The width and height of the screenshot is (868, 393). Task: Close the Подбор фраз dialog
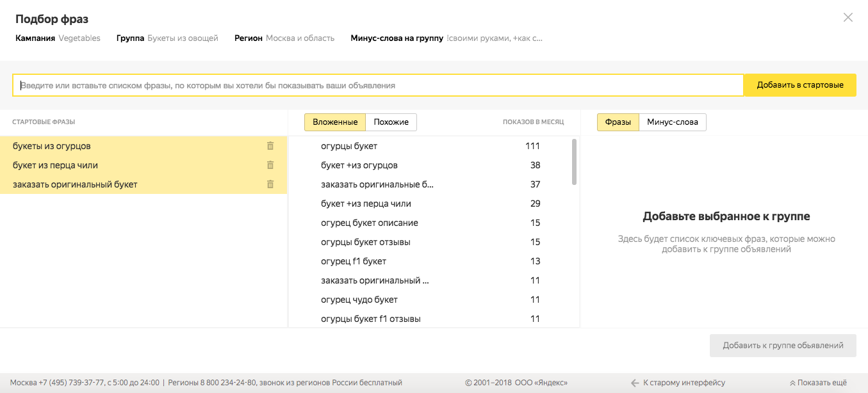pyautogui.click(x=848, y=18)
